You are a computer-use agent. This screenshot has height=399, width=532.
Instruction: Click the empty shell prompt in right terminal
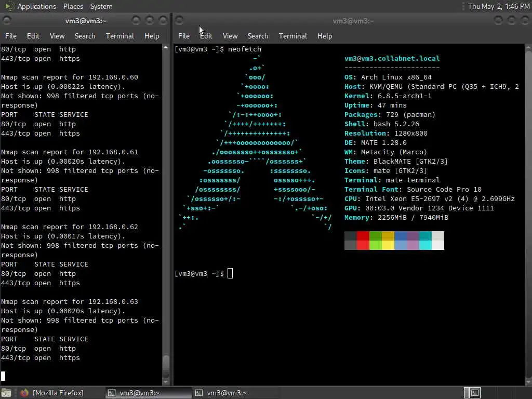point(204,273)
